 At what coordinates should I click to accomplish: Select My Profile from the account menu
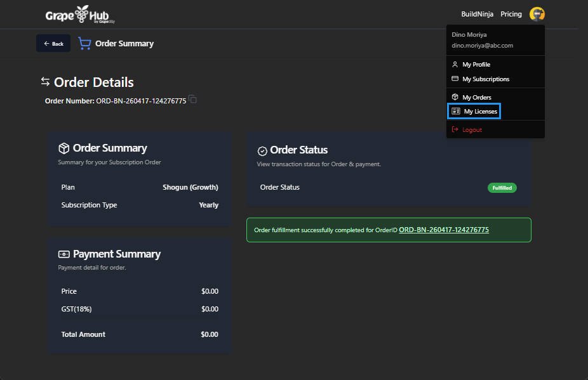[474, 64]
